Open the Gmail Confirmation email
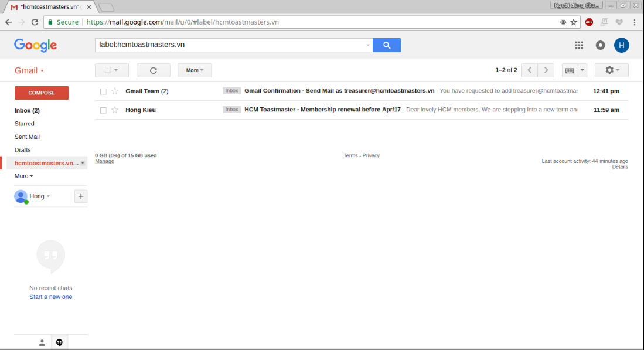Viewport: 644px width, 350px height. click(x=339, y=91)
